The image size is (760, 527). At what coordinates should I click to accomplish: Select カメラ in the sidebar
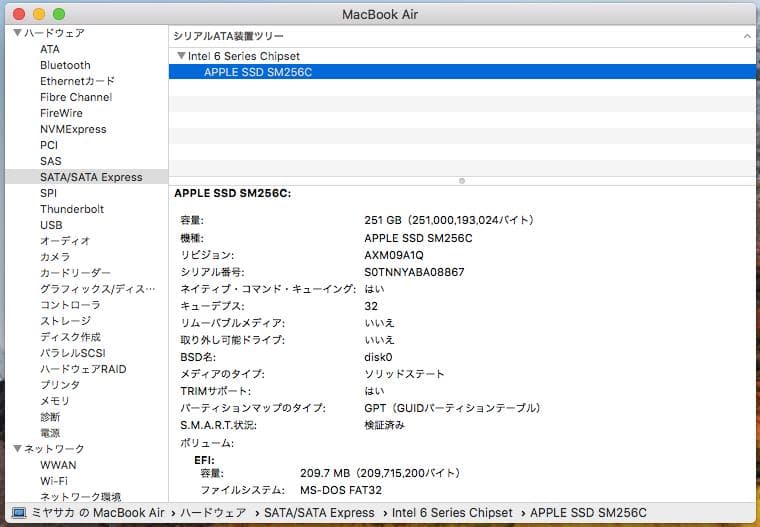coord(55,257)
